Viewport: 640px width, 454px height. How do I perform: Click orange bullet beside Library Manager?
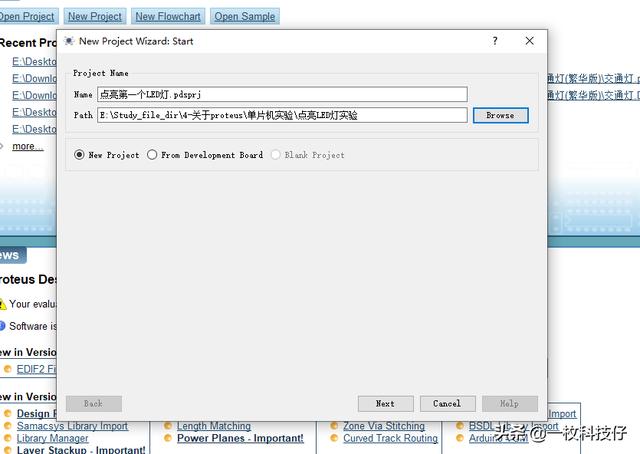[7, 438]
